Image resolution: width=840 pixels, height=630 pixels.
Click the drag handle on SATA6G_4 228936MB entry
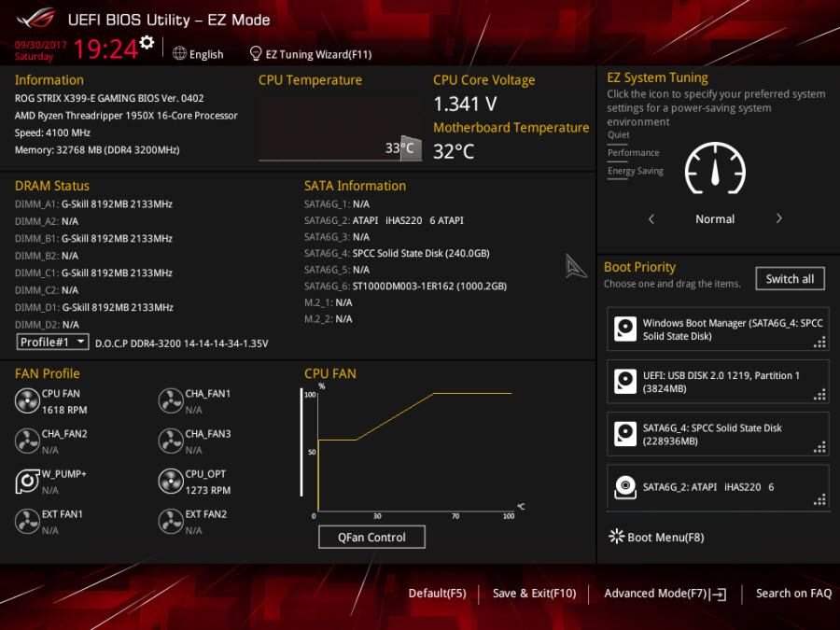coord(819,447)
